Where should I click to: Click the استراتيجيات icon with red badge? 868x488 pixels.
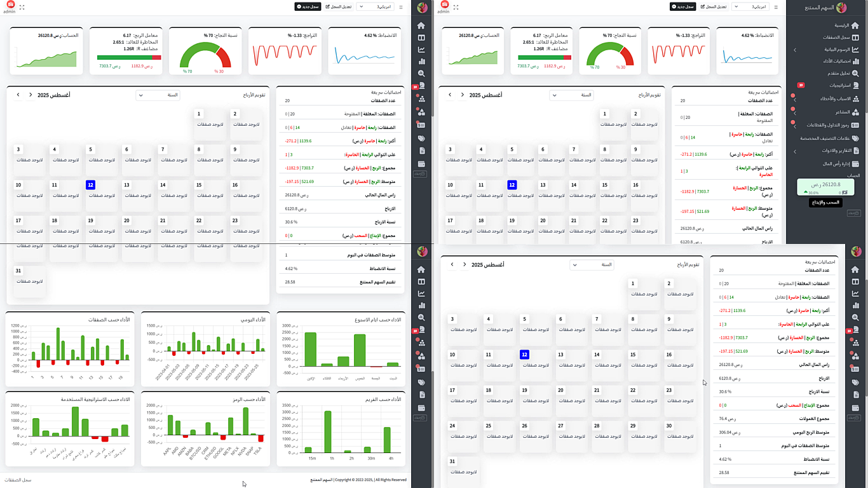pyautogui.click(x=855, y=85)
